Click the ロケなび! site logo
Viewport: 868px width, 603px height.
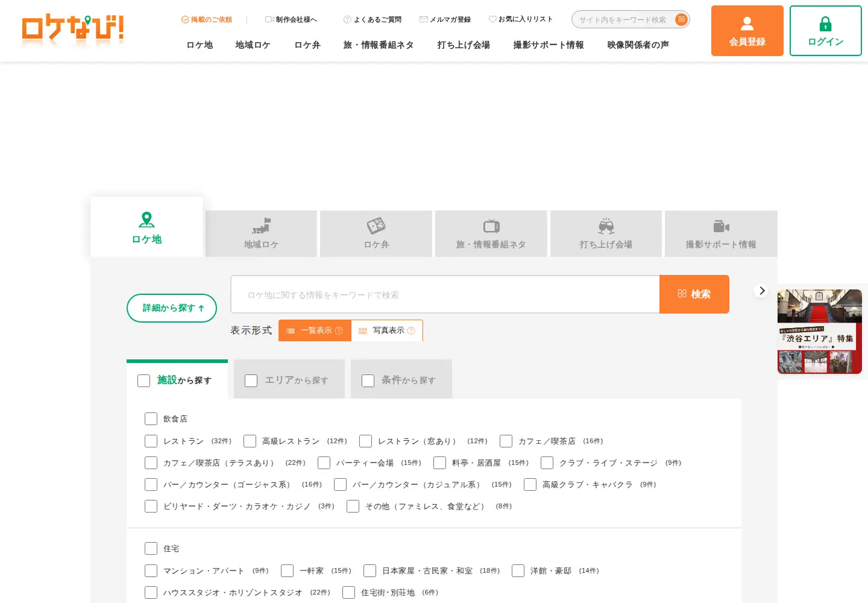73,30
